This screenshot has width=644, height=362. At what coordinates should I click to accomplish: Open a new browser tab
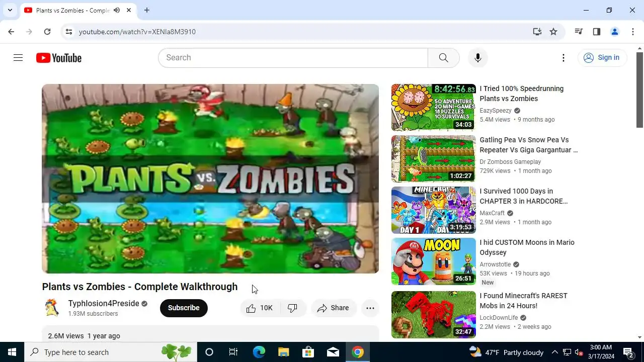147,10
